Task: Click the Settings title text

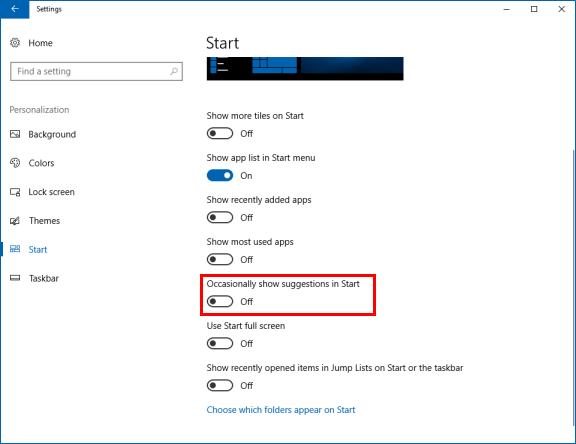Action: point(49,9)
